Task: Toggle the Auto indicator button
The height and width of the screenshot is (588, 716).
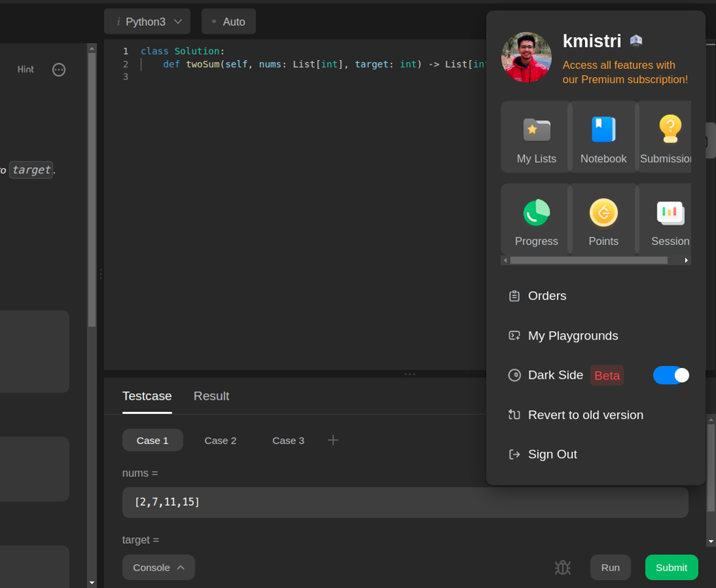Action: coord(228,21)
